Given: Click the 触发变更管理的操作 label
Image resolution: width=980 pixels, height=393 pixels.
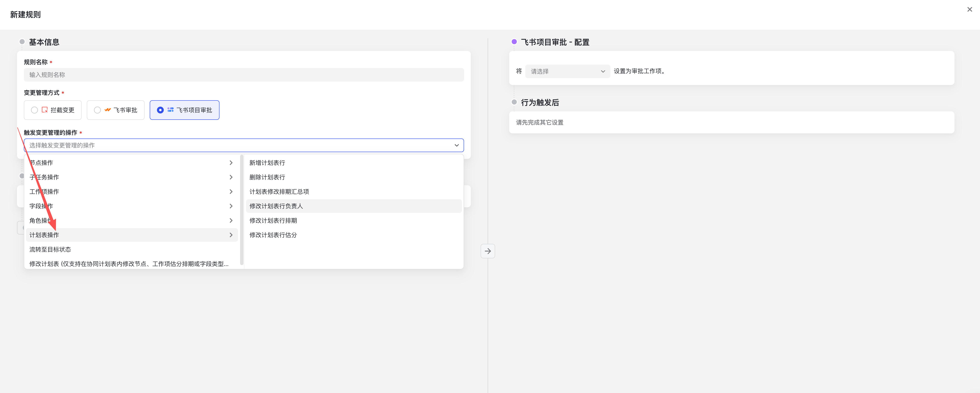Looking at the screenshot, I should pyautogui.click(x=51, y=133).
